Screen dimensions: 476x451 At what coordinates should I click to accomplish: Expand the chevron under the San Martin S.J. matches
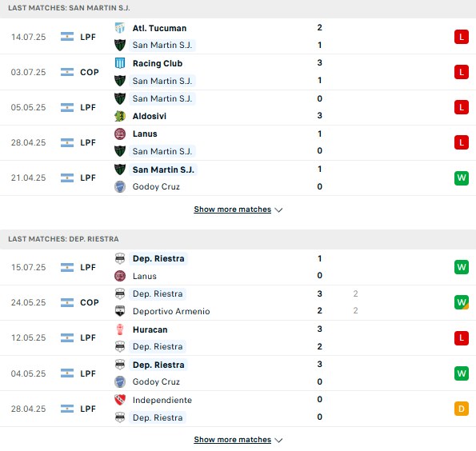(278, 210)
